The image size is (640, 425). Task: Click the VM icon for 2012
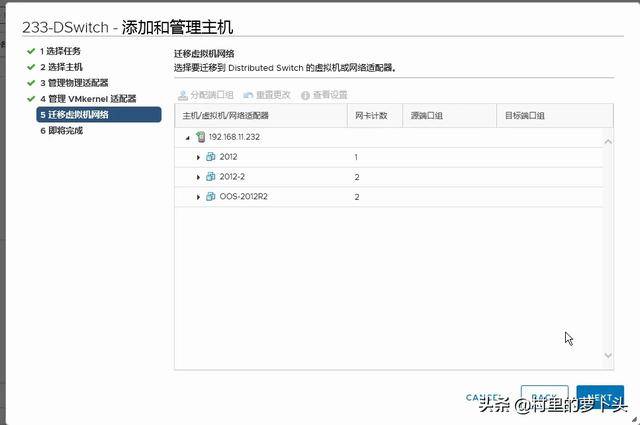(x=211, y=157)
